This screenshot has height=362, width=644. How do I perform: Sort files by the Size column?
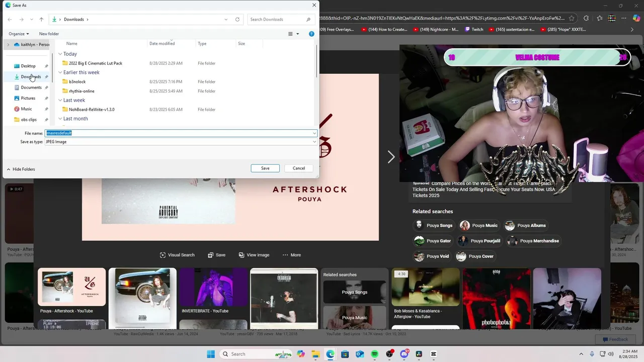coord(242,44)
